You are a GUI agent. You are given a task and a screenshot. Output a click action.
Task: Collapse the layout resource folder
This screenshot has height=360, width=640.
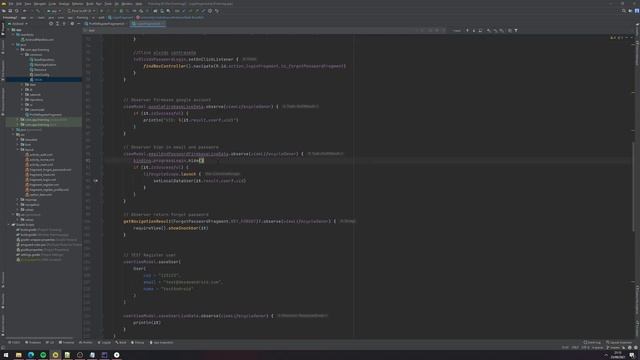pos(18,150)
